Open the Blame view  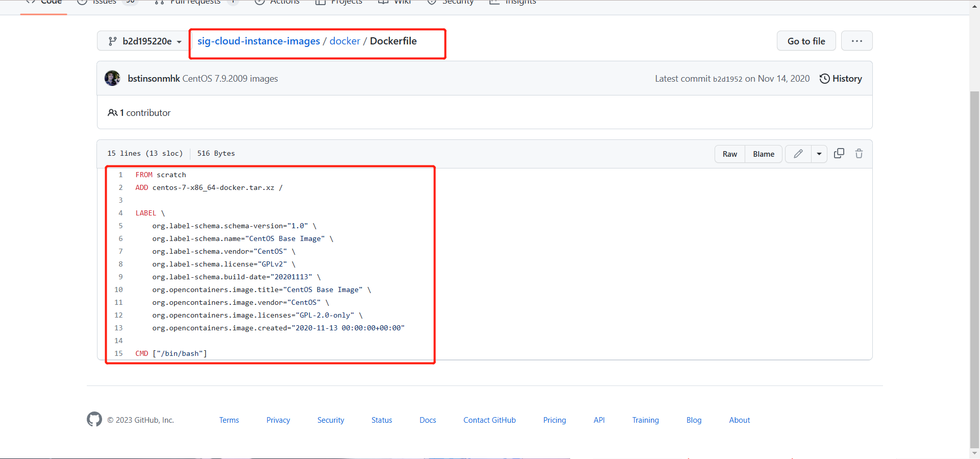tap(763, 154)
